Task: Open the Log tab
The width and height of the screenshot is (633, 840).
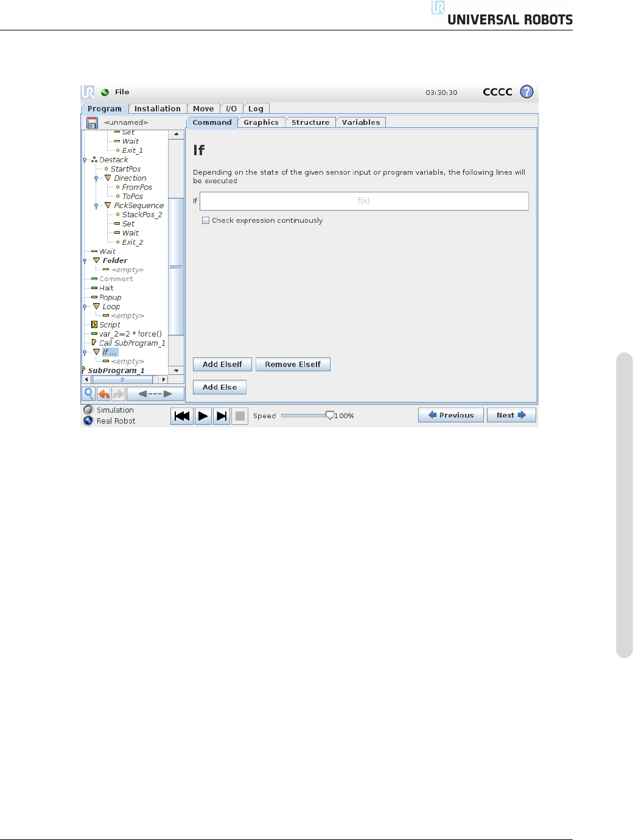Action: 256,109
